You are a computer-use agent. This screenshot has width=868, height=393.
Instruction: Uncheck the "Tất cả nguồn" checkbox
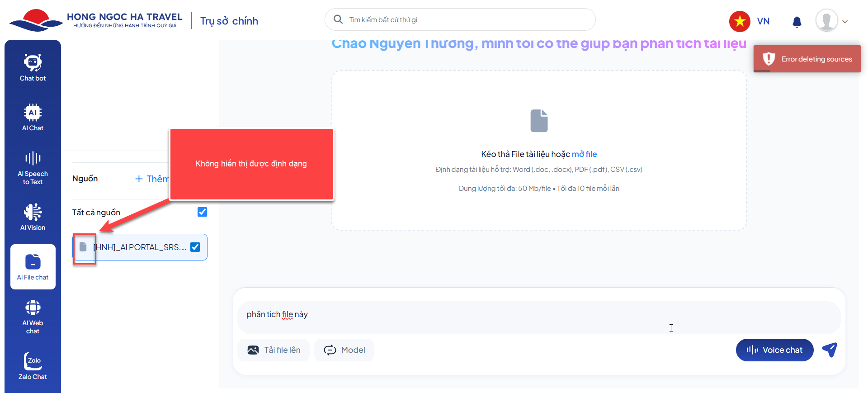click(202, 212)
